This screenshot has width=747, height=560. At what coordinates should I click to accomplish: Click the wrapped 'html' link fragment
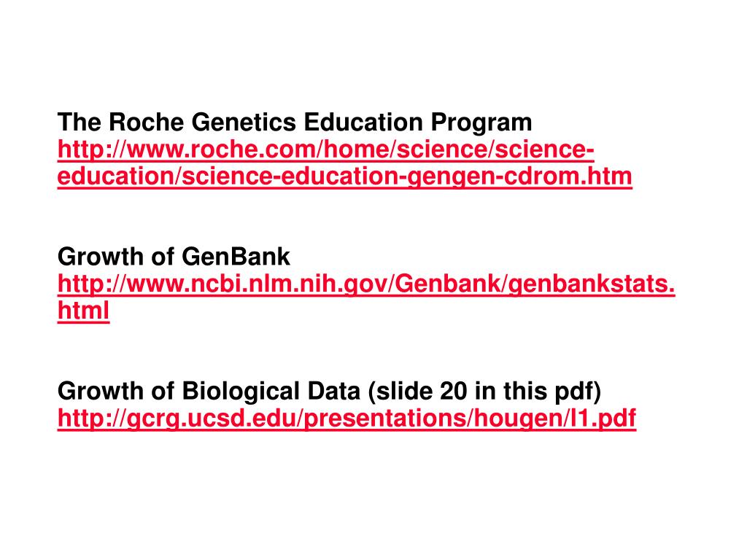[83, 311]
